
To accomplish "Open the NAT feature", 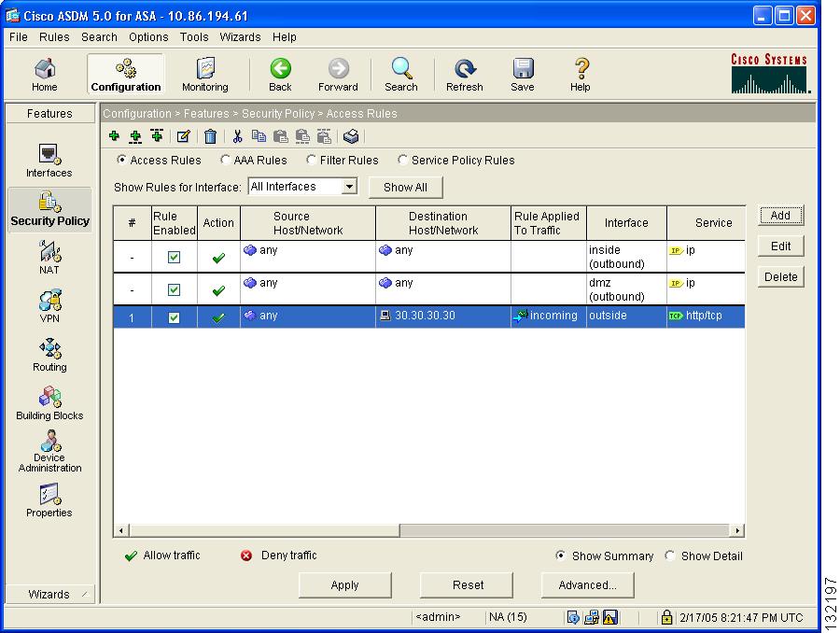I will click(x=49, y=258).
